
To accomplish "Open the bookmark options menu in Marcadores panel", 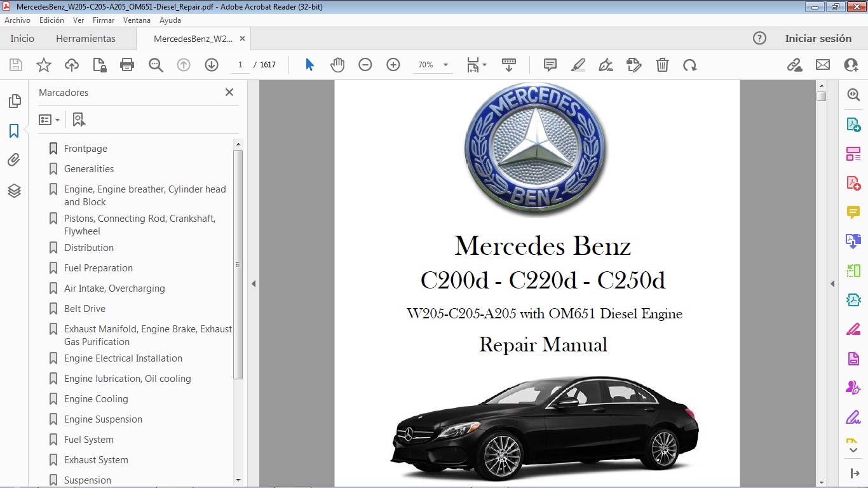I will pyautogui.click(x=49, y=119).
